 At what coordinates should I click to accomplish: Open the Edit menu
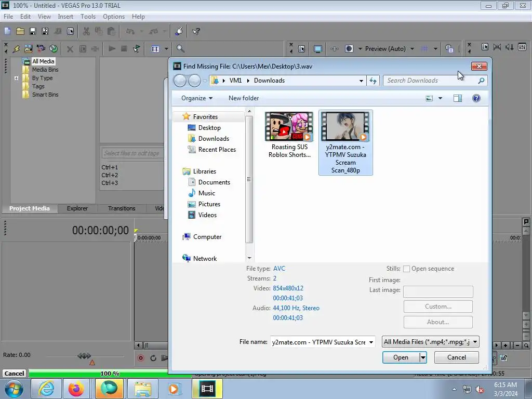coord(25,17)
